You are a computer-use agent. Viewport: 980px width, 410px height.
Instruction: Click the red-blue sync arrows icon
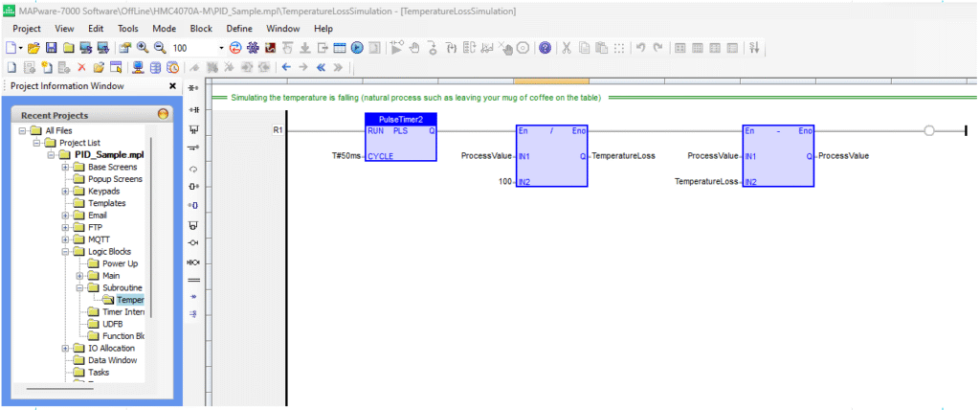click(x=235, y=48)
